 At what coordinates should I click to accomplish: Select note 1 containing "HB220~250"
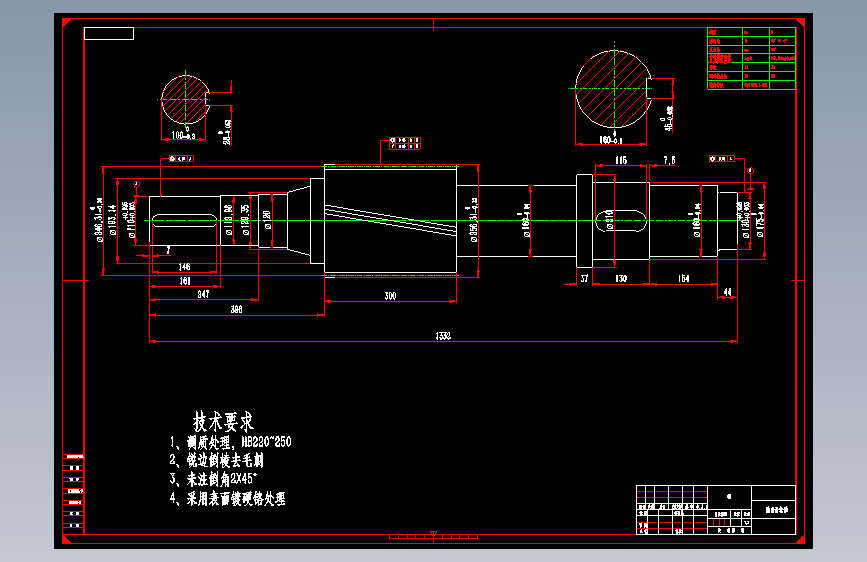pos(231,442)
